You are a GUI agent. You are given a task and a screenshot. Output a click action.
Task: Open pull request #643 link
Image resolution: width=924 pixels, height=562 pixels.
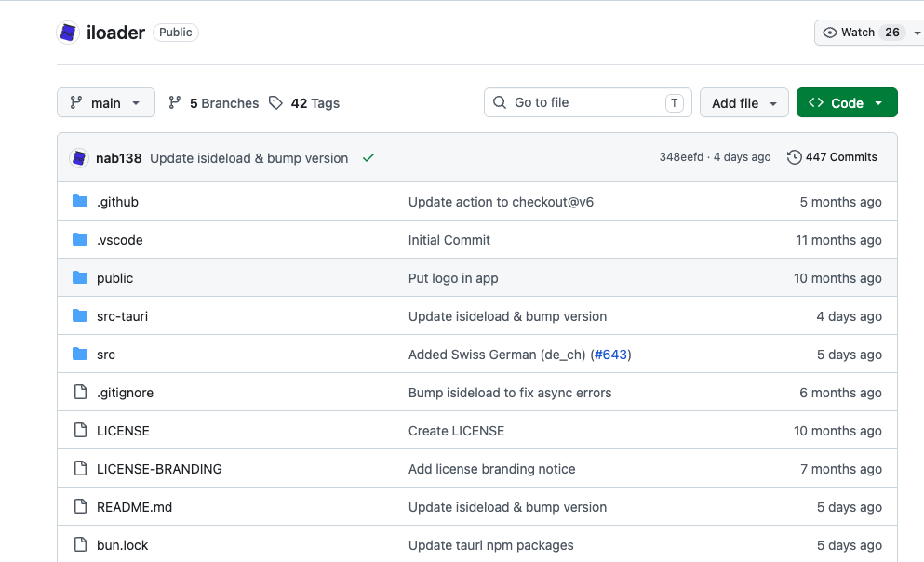[x=610, y=355]
